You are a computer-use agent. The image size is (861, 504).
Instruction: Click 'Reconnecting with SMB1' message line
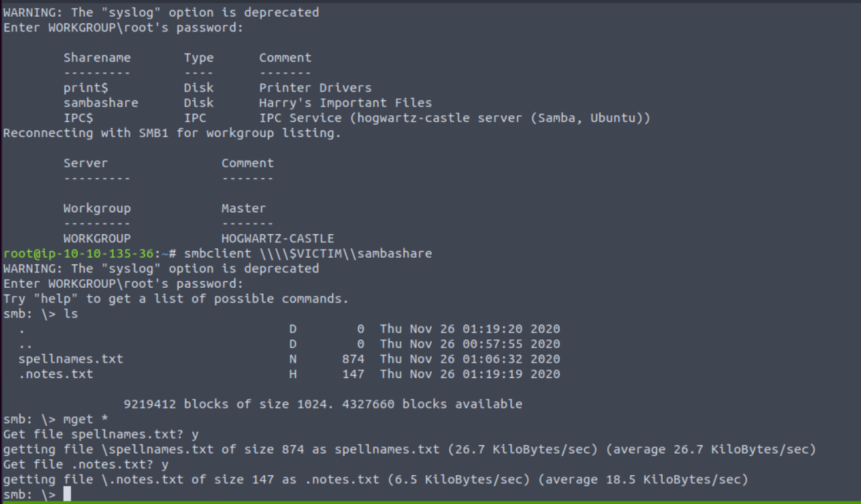(x=172, y=133)
